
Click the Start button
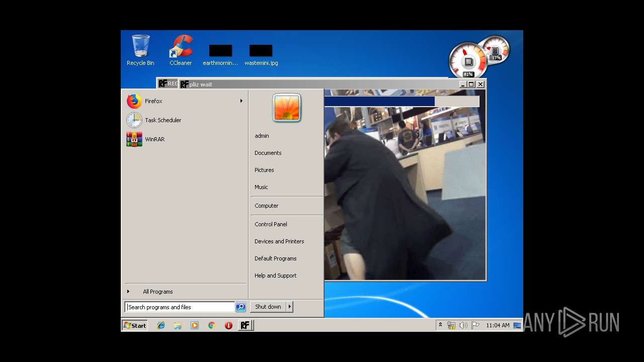[x=134, y=325]
